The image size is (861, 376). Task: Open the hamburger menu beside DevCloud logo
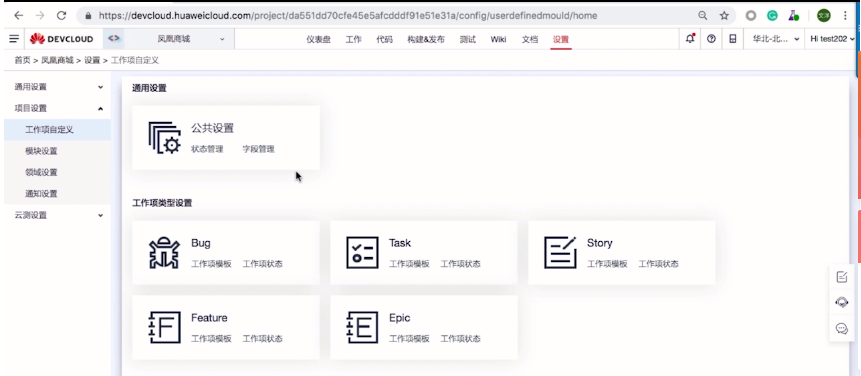[14, 39]
